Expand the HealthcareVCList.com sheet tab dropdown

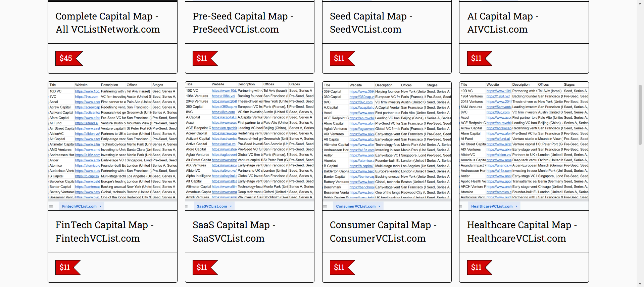pyautogui.click(x=516, y=206)
